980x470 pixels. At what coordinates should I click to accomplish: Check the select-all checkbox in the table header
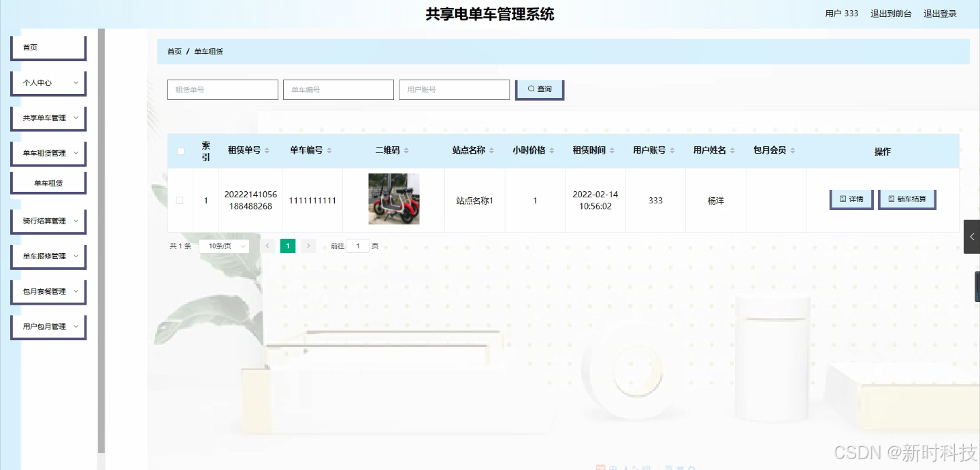coord(180,151)
